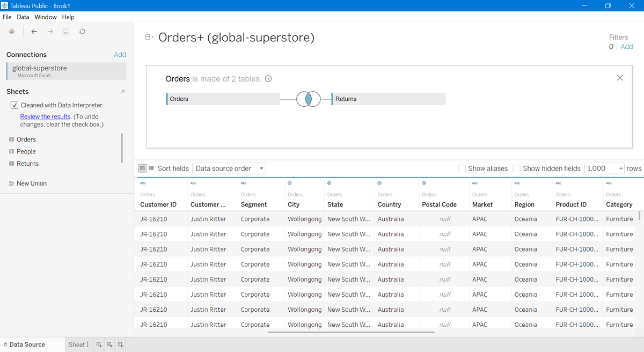The width and height of the screenshot is (644, 352).
Task: Select the Orders table box in the join canvas
Action: point(223,99)
